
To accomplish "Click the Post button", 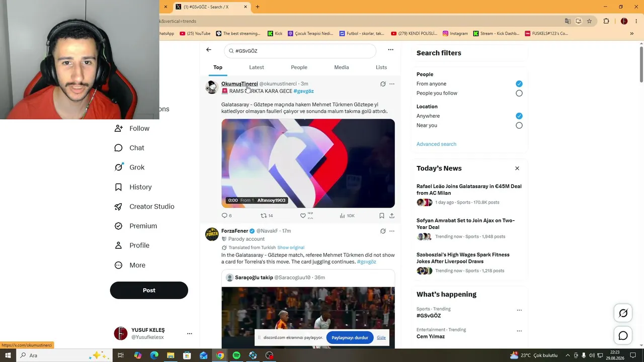I will click(149, 290).
